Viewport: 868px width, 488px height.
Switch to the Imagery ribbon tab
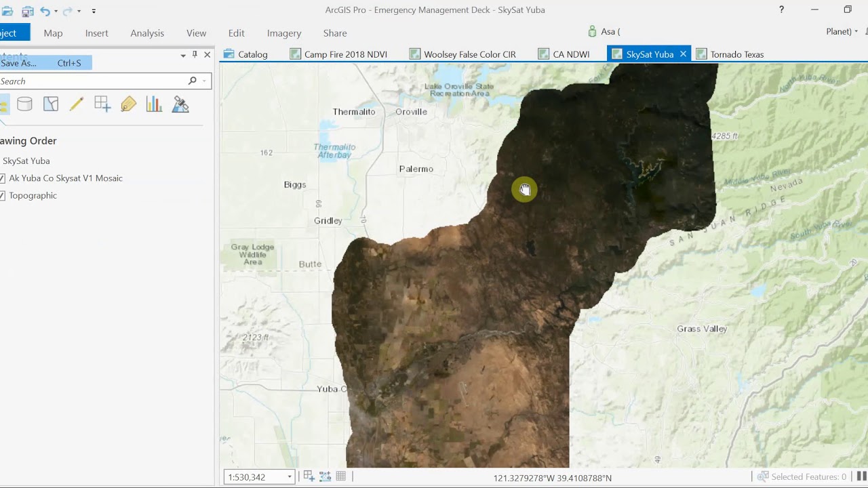click(x=284, y=33)
